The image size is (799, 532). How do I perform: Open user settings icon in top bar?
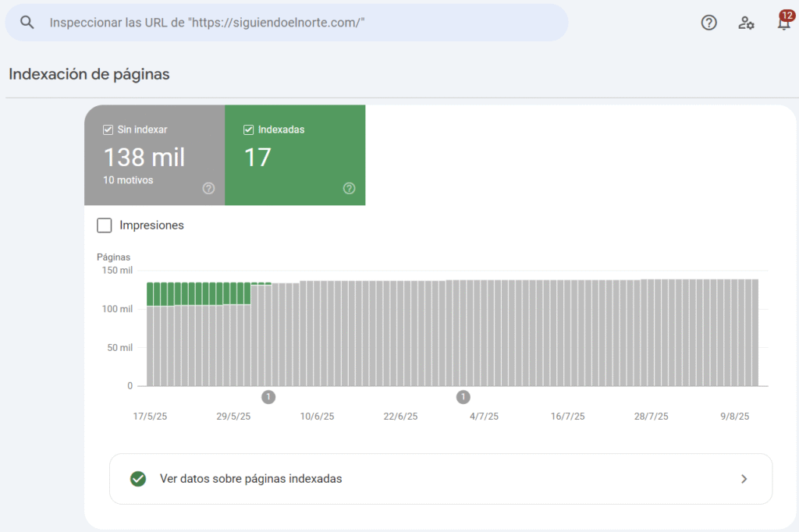(746, 23)
